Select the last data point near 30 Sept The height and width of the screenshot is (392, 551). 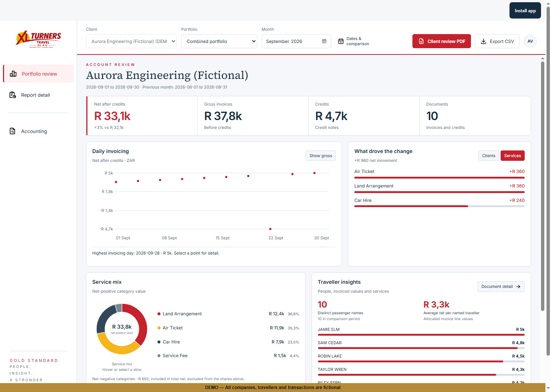tap(314, 173)
